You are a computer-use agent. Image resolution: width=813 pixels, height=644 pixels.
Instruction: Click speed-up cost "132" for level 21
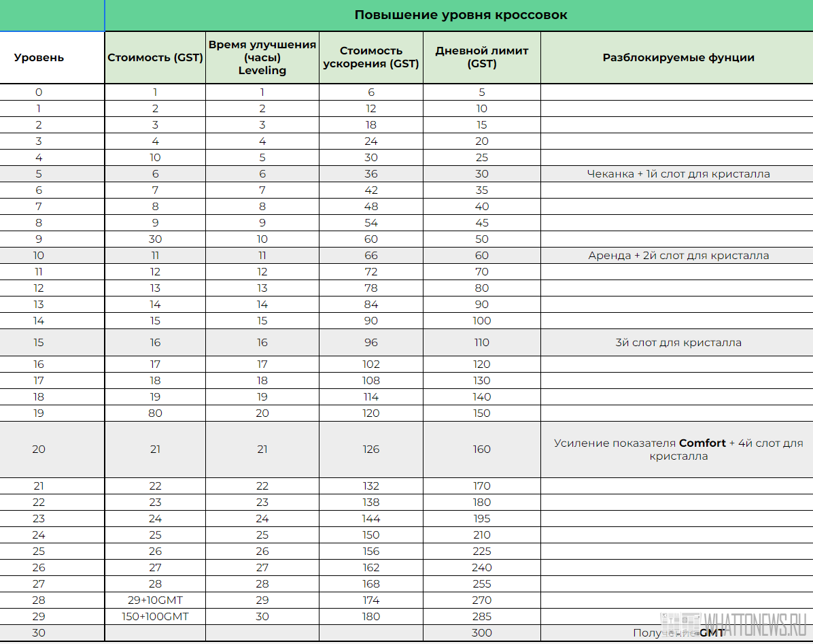click(370, 486)
